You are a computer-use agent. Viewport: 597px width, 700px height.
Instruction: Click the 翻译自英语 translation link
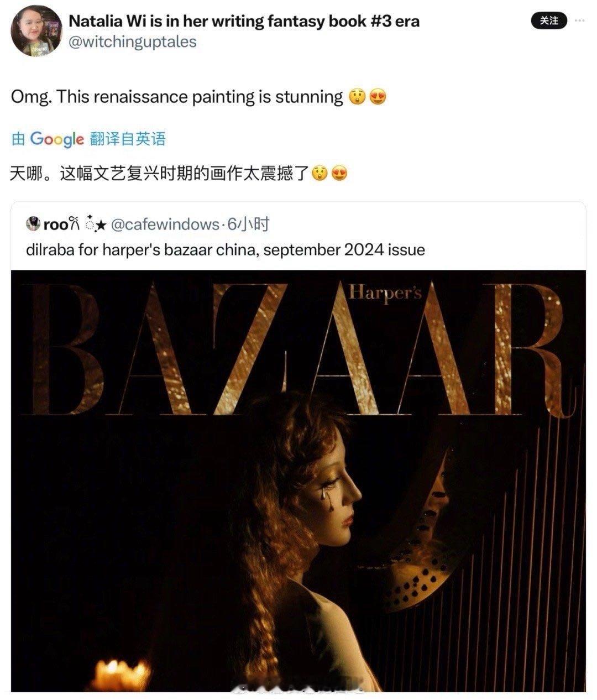click(x=128, y=139)
